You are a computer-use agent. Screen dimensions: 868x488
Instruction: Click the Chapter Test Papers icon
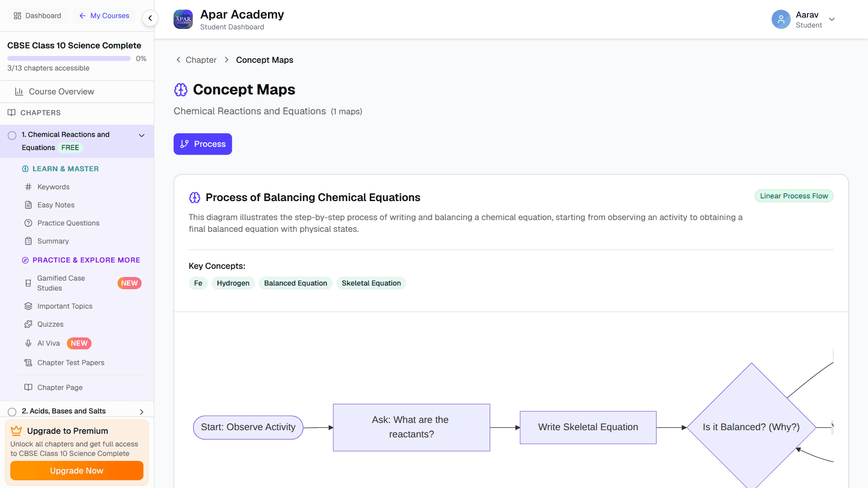pyautogui.click(x=28, y=362)
